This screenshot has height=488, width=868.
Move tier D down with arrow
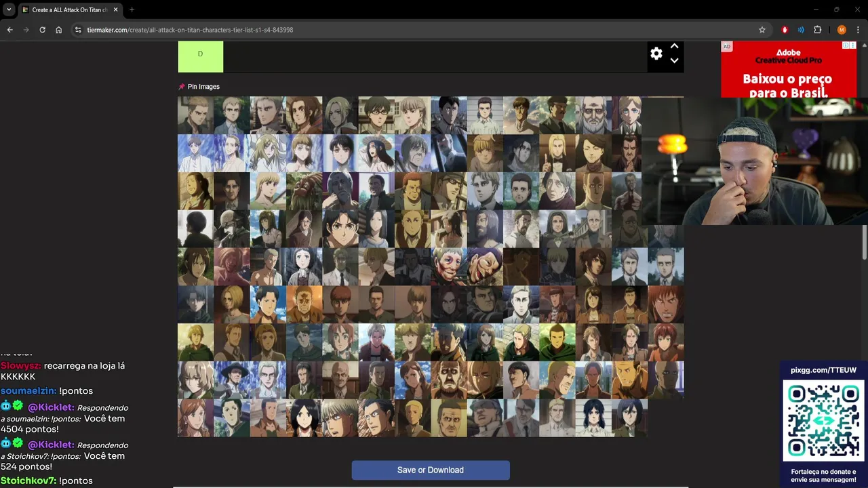[x=674, y=60]
